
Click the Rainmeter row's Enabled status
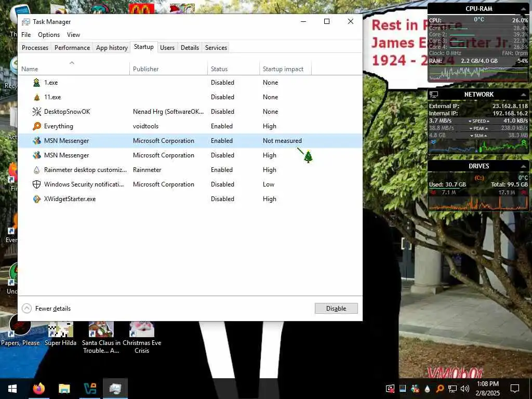click(222, 170)
